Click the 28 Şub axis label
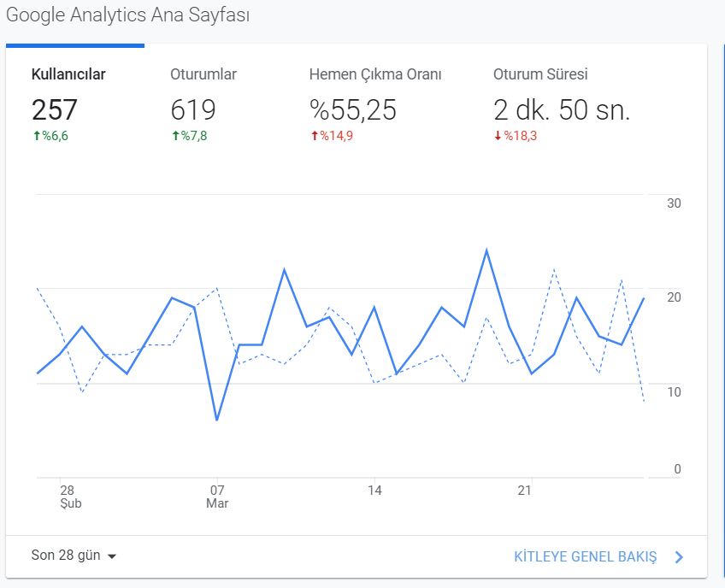Image resolution: width=725 pixels, height=588 pixels. (70, 497)
